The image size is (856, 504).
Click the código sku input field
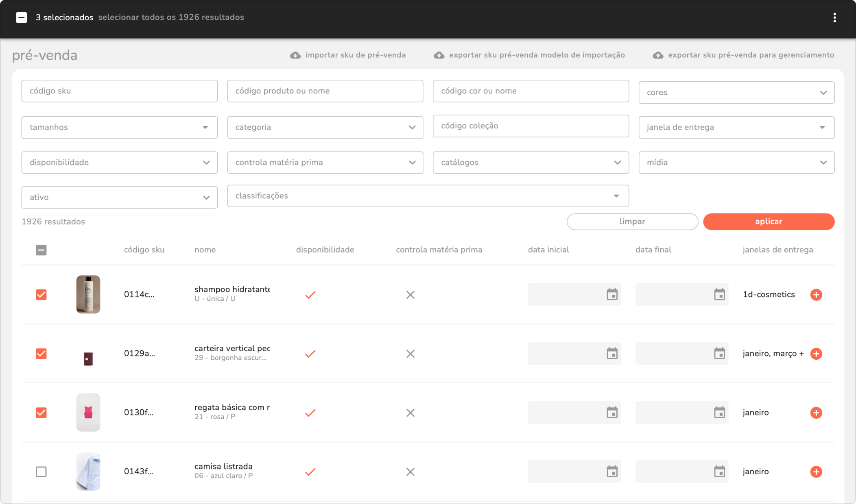pyautogui.click(x=119, y=91)
